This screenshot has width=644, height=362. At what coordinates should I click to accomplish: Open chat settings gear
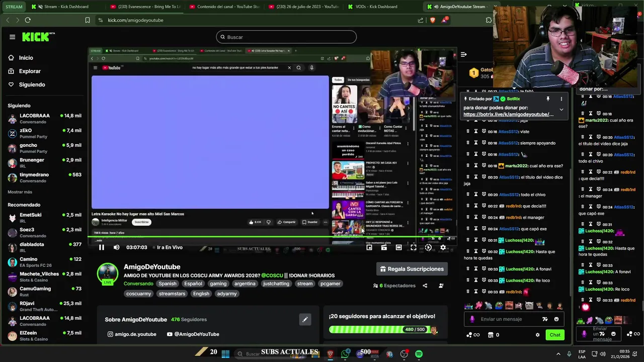(537, 335)
